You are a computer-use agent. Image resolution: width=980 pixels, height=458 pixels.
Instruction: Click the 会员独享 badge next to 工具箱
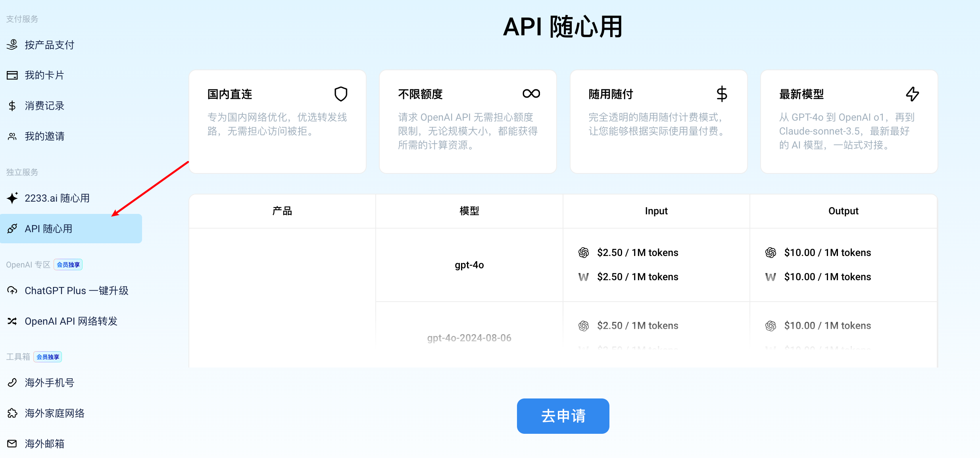click(47, 356)
